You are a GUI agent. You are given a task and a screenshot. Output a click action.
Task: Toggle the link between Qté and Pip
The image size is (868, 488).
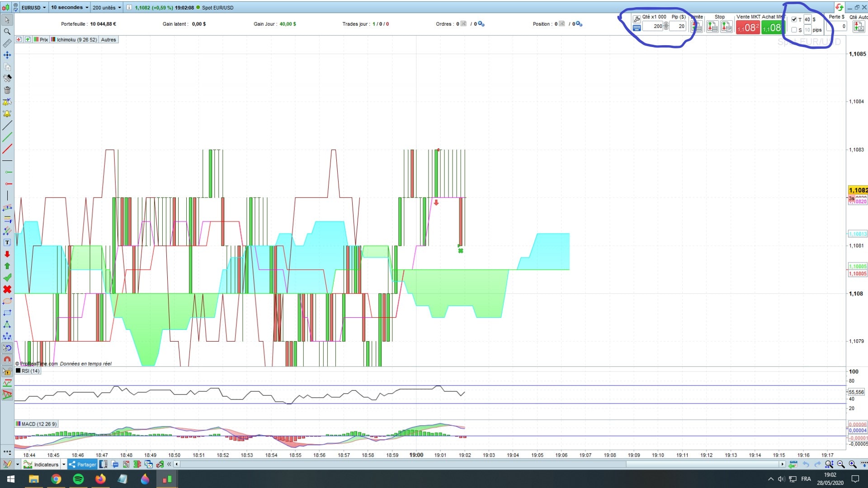click(666, 26)
